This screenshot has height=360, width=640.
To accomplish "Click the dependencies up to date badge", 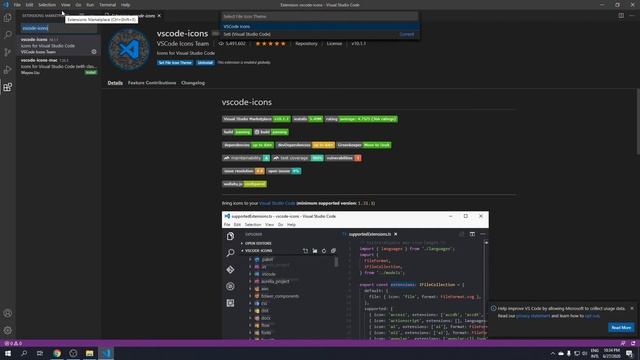I will (x=248, y=145).
